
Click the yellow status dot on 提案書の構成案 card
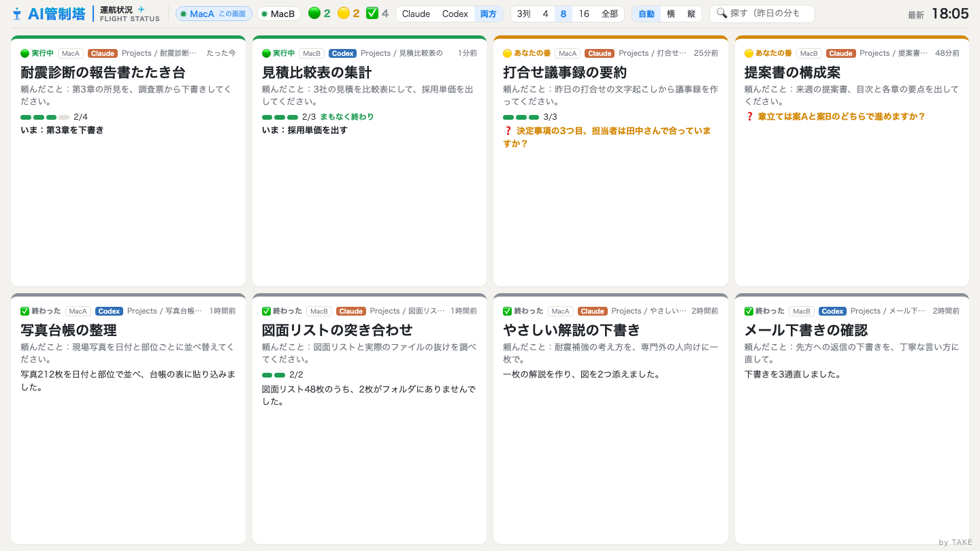click(749, 53)
